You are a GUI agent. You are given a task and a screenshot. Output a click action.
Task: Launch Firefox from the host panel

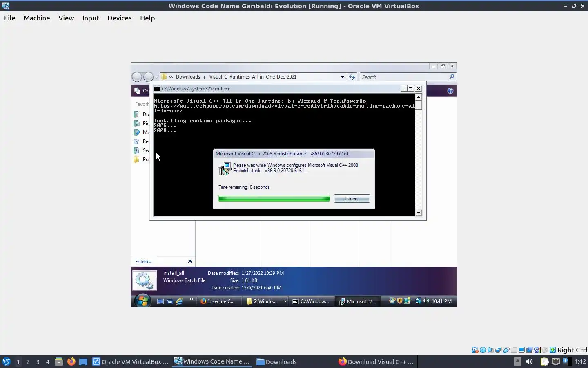pyautogui.click(x=71, y=361)
